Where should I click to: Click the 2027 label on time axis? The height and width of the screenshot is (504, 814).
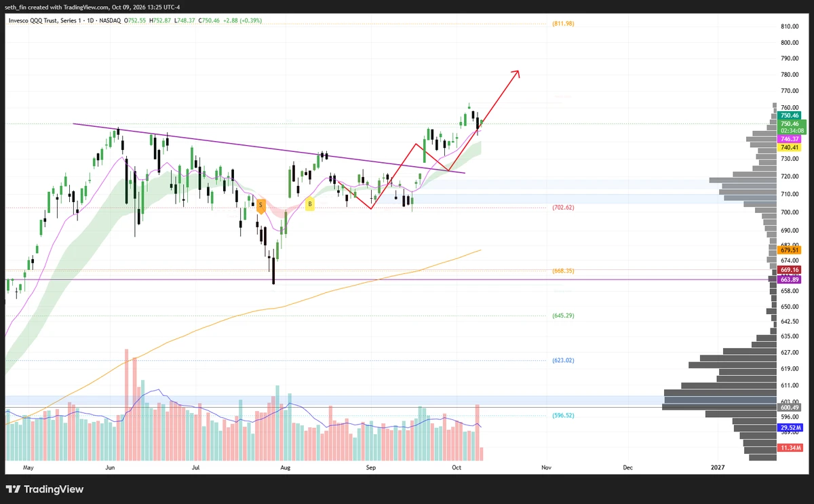click(718, 467)
